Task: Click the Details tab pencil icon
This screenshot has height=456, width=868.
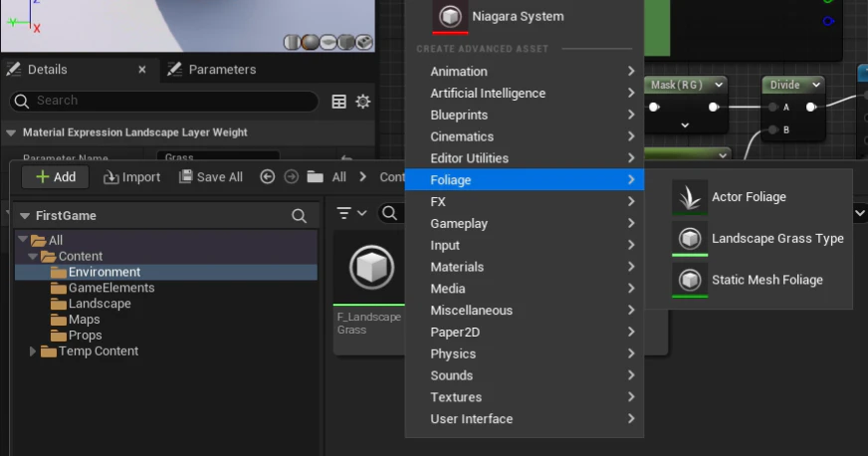Action: click(x=13, y=69)
